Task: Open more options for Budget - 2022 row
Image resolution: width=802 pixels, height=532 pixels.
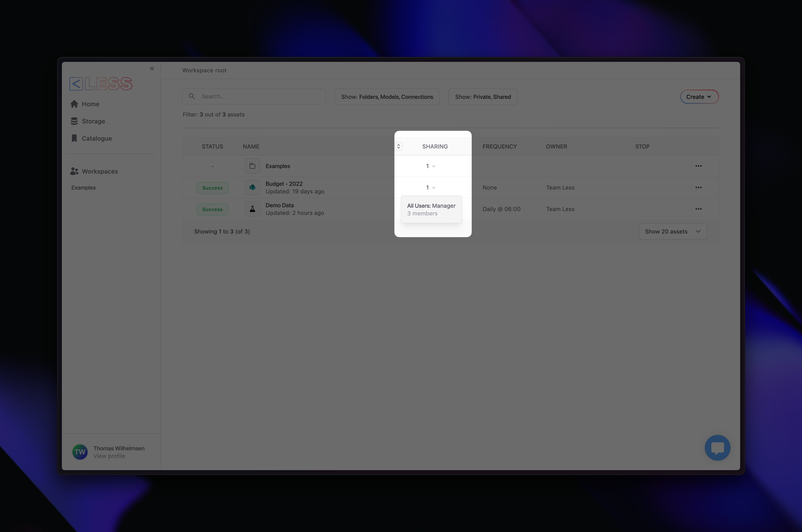Action: point(698,187)
